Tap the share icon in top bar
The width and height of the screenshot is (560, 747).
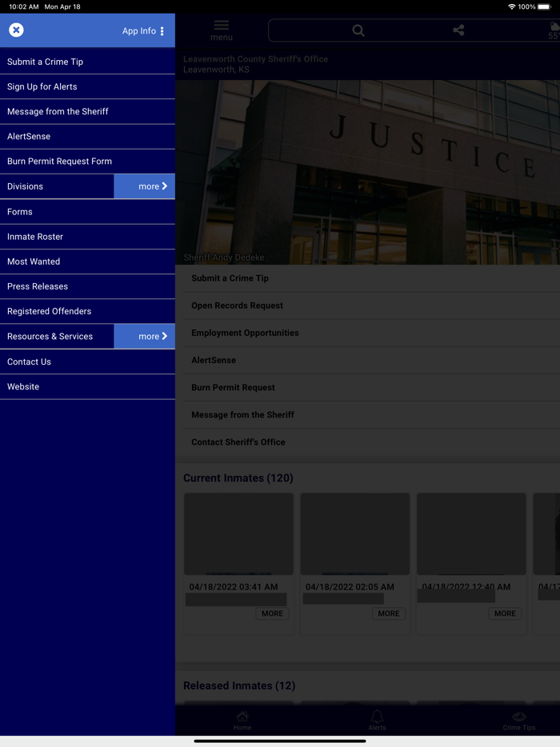pyautogui.click(x=458, y=30)
